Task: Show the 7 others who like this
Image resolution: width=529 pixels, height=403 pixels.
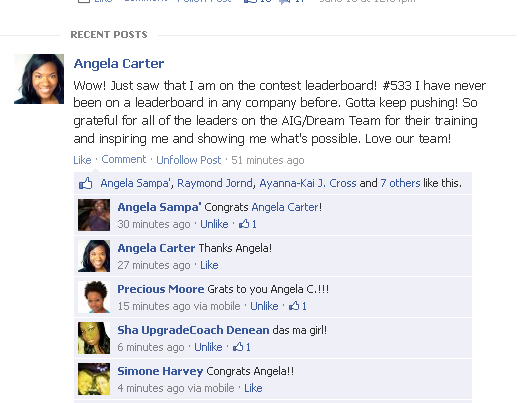Action: [x=400, y=183]
